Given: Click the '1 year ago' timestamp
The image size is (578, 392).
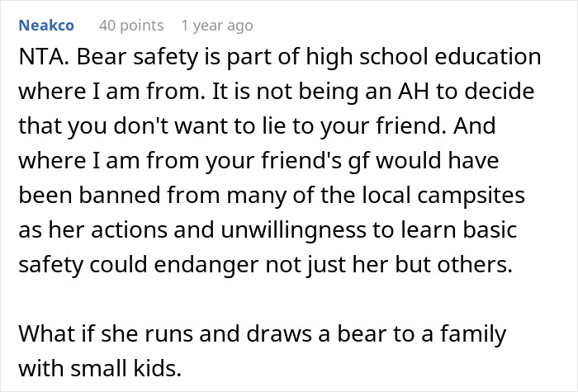Looking at the screenshot, I should 216,26.
